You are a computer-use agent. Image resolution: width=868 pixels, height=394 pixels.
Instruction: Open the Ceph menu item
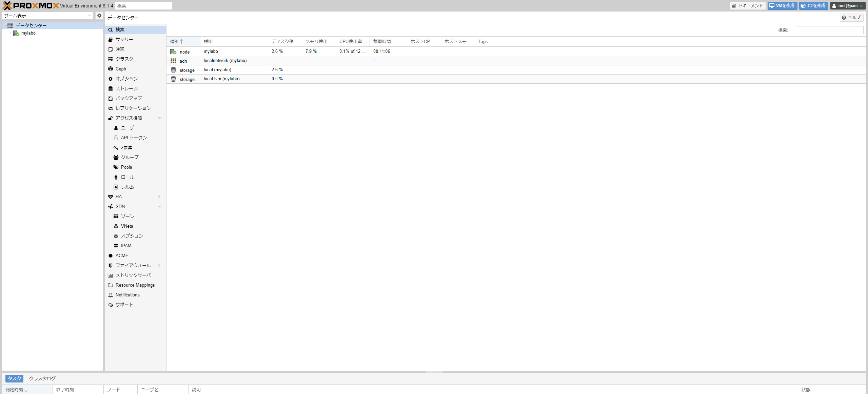[121, 69]
